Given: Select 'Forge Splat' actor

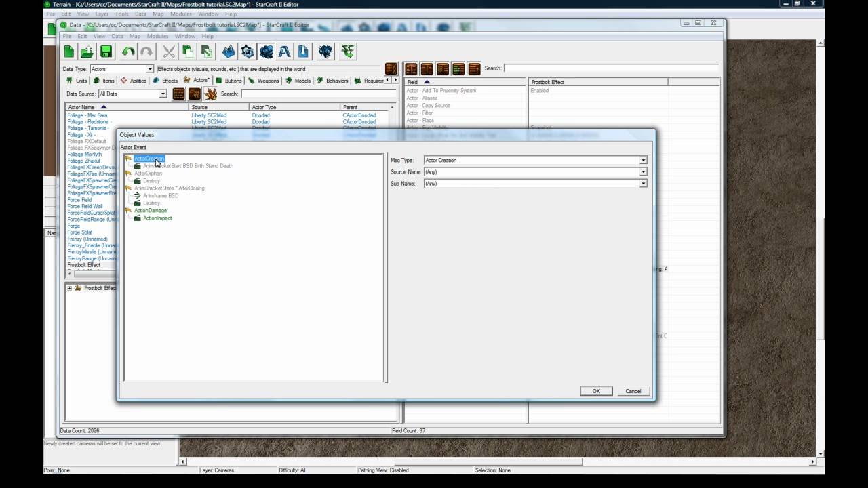Looking at the screenshot, I should tap(80, 232).
